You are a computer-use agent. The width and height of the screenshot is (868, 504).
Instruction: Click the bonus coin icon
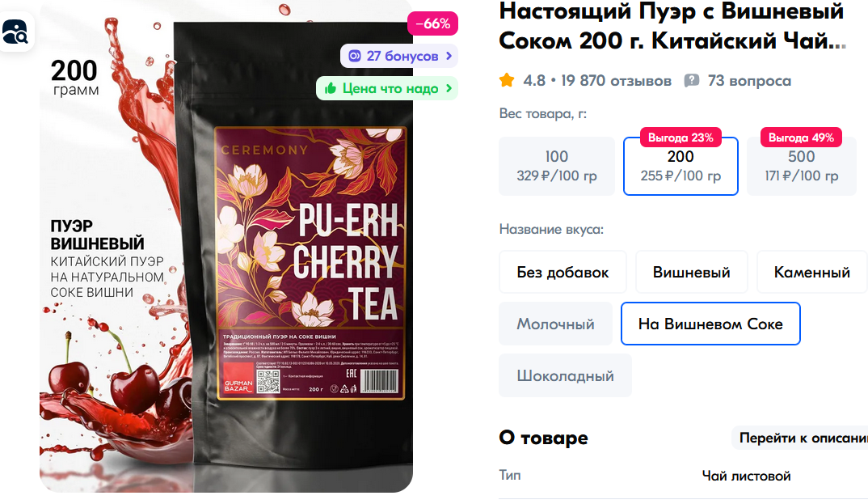click(354, 56)
